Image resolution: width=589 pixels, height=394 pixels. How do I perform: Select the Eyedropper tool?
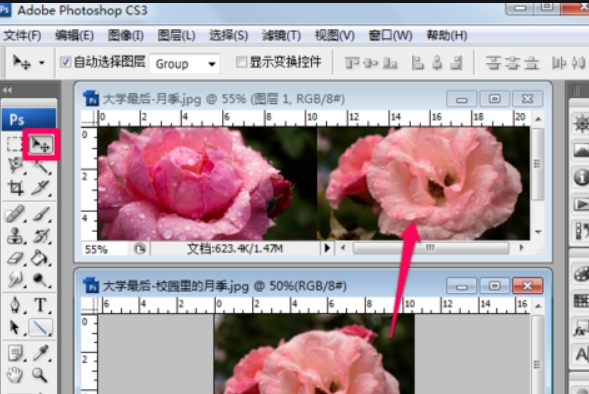coord(41,353)
